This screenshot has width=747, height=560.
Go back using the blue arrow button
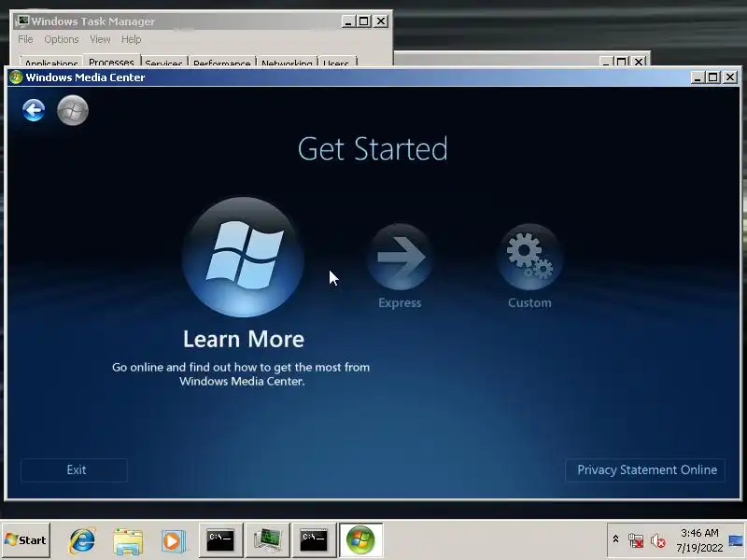point(34,110)
